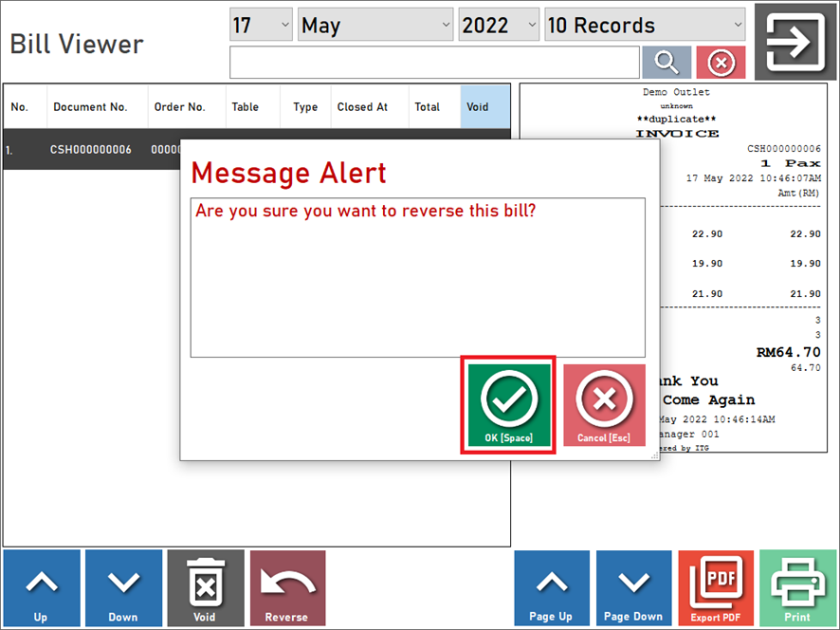Confirm reversal with the OK button
This screenshot has height=630, width=840.
click(507, 405)
